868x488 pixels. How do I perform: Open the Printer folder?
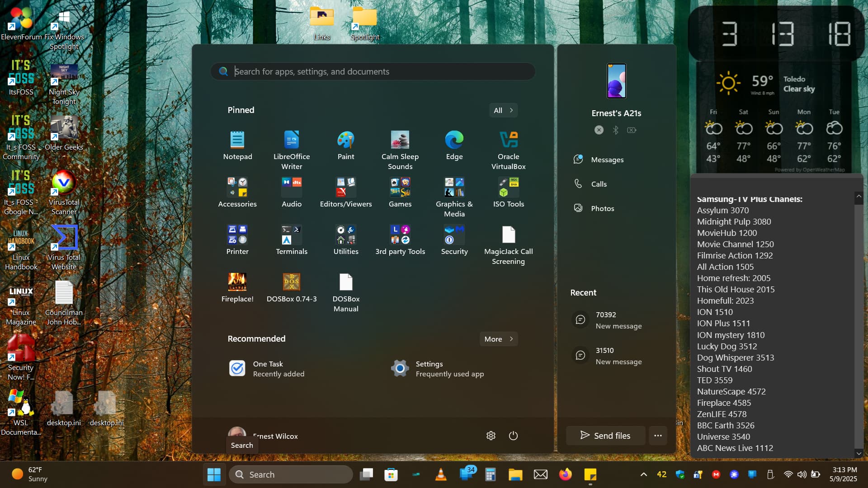(237, 240)
